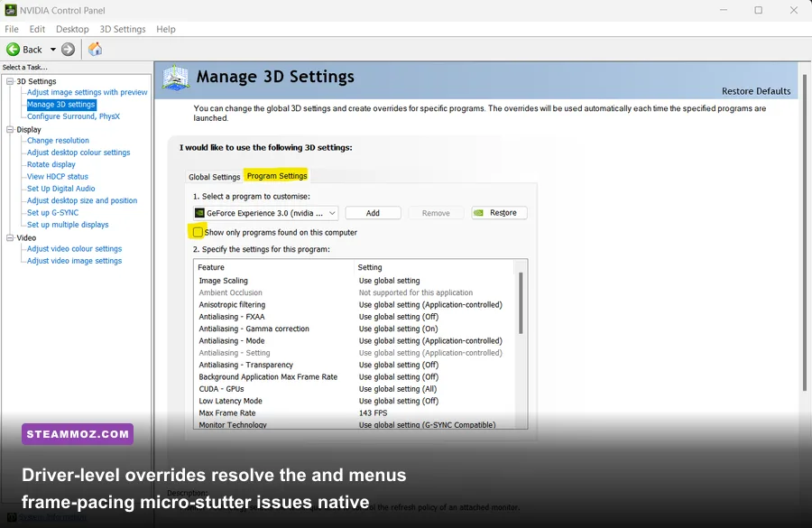Click the Restore button
The image size is (812, 528).
(x=499, y=213)
